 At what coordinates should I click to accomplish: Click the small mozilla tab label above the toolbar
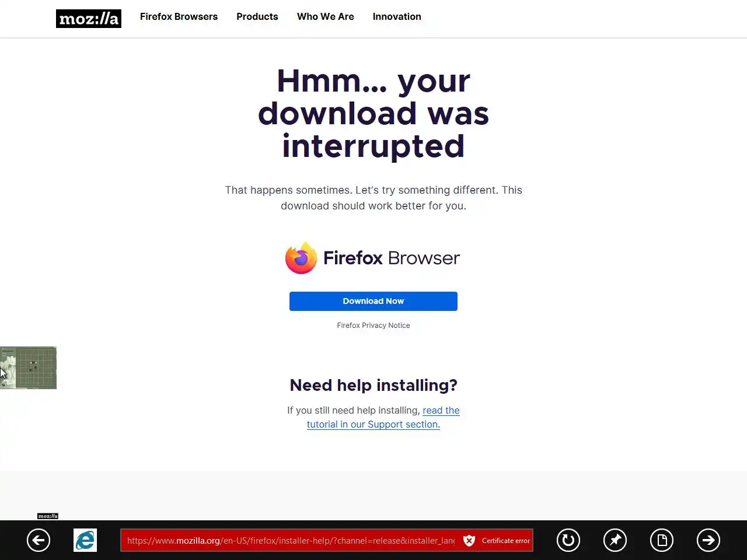[48, 516]
